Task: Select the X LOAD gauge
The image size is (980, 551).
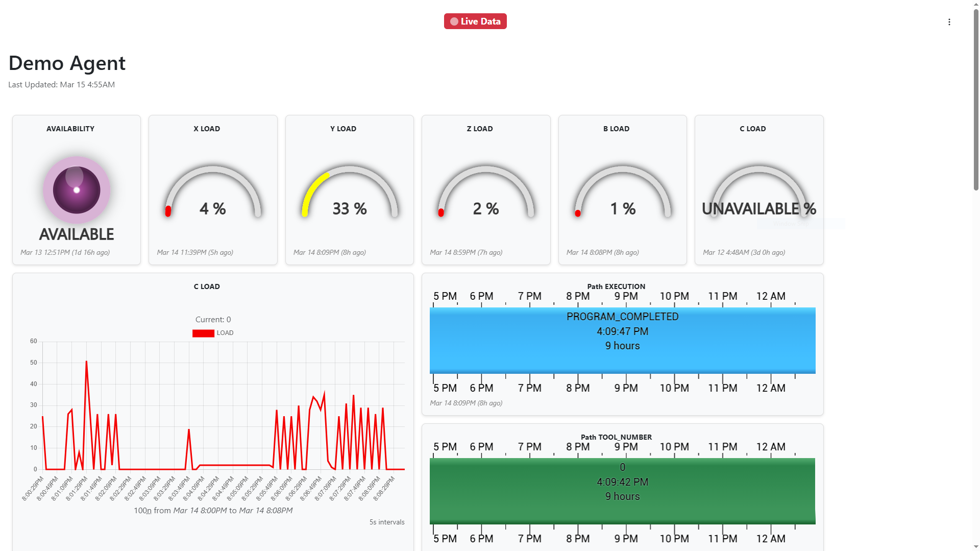Action: pos(212,194)
